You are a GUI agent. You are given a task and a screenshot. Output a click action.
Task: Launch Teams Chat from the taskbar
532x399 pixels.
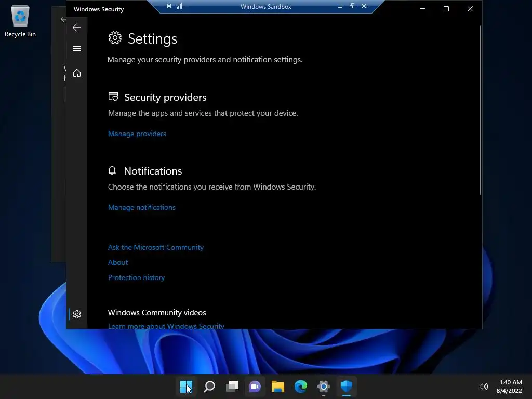pyautogui.click(x=255, y=387)
